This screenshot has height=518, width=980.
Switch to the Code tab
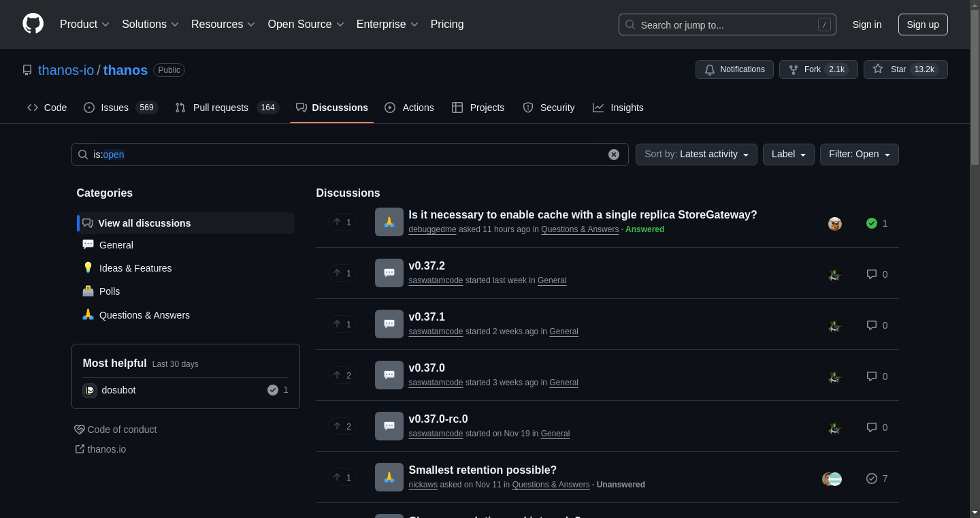click(x=47, y=108)
